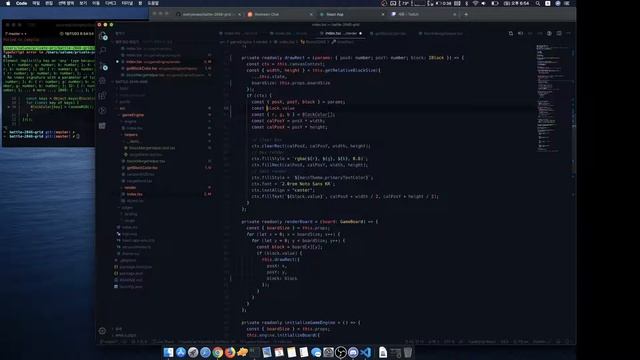The height and width of the screenshot is (360, 640).
Task: Click drawRect declaration line in code editor
Action: point(352,58)
